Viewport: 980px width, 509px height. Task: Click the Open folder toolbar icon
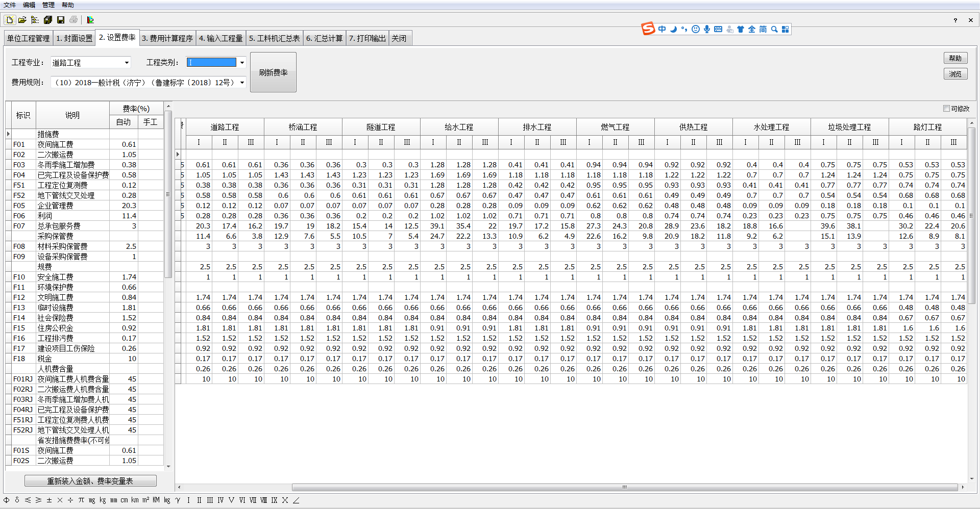[22, 20]
